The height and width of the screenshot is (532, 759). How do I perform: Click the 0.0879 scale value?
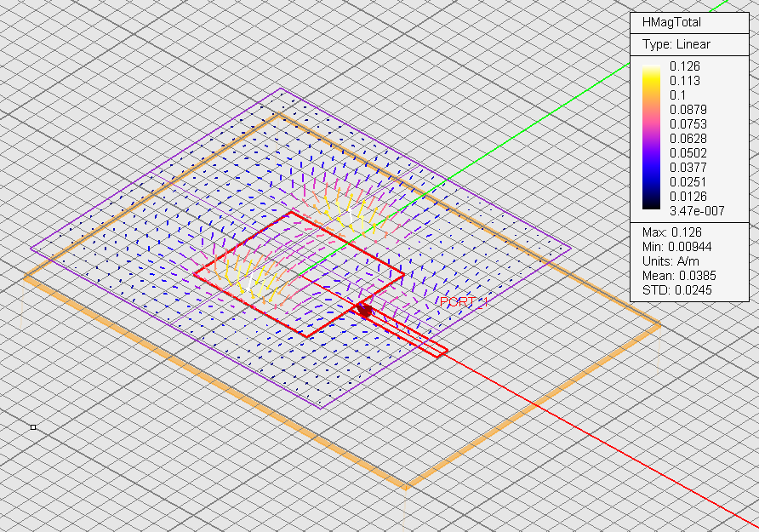click(x=688, y=110)
